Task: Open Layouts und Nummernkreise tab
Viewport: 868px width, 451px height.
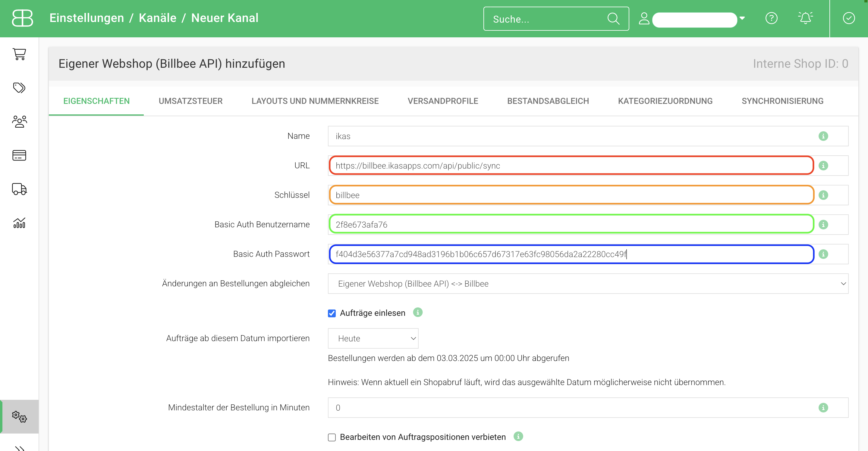Action: (315, 101)
